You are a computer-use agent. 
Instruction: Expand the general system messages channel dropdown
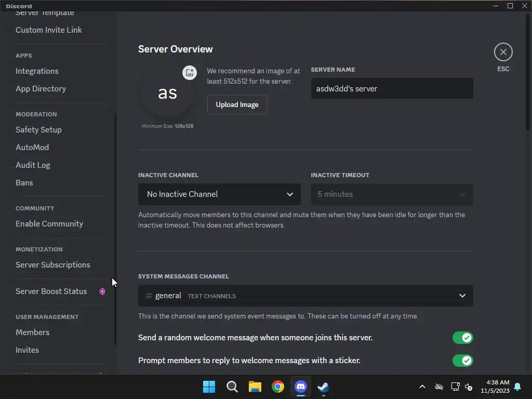click(305, 296)
